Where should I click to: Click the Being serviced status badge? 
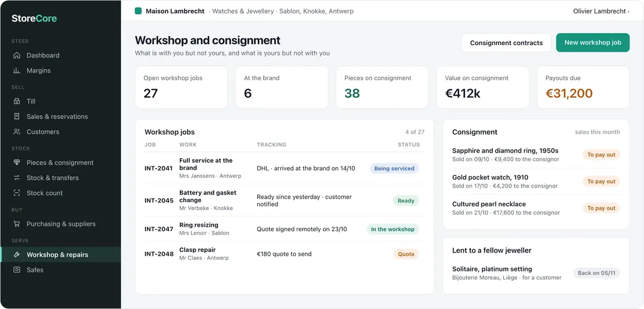394,168
